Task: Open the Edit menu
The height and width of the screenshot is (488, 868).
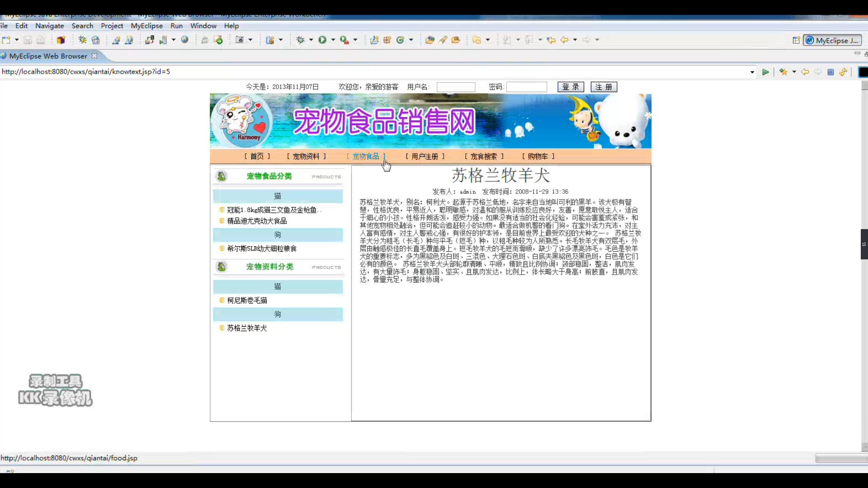Action: (21, 26)
